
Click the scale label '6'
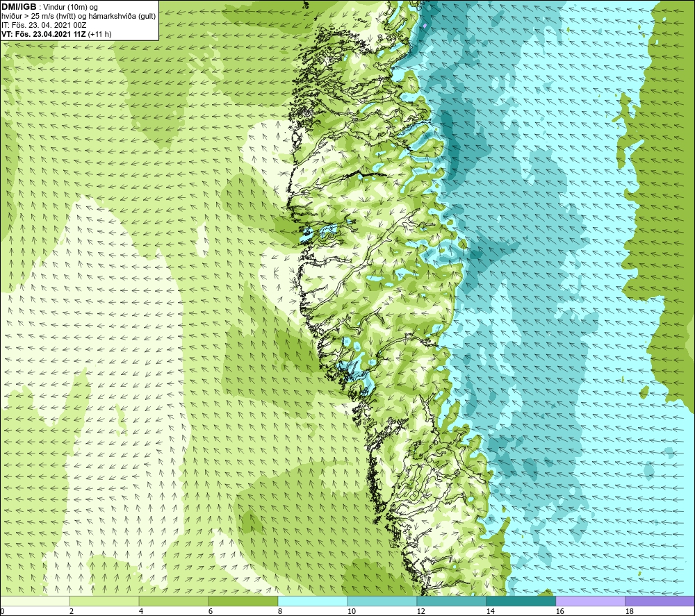211,612
